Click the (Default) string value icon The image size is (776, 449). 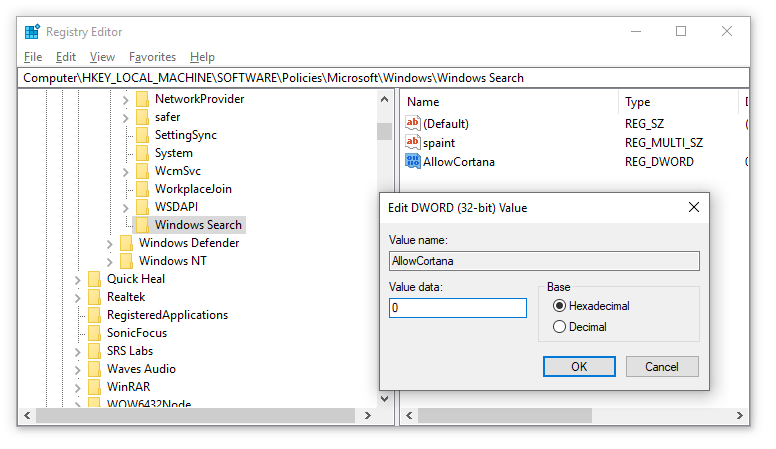[x=412, y=123]
